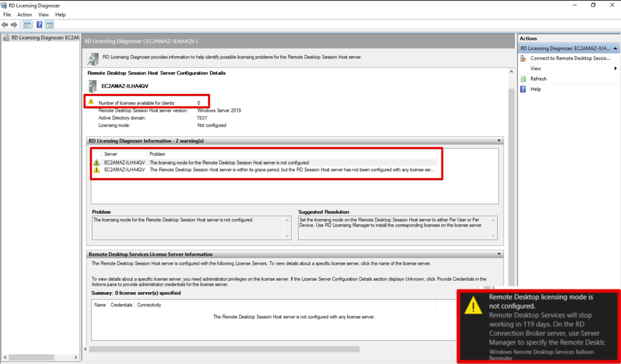
Task: Click the Number of licenses available for clients label
Action: (137, 103)
